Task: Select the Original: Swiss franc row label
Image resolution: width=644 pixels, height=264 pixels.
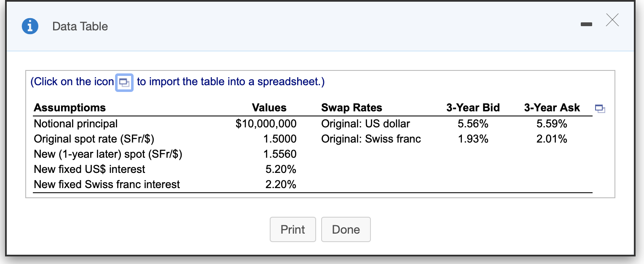Action: (371, 139)
